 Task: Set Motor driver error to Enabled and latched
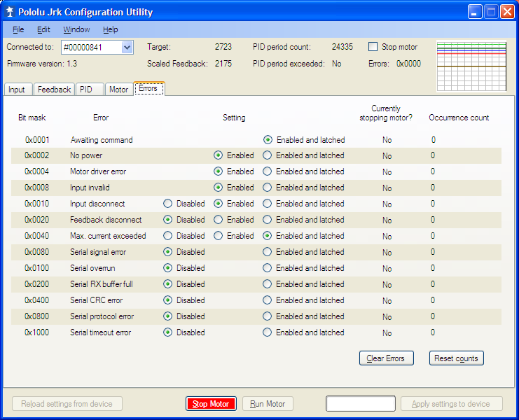click(x=267, y=171)
